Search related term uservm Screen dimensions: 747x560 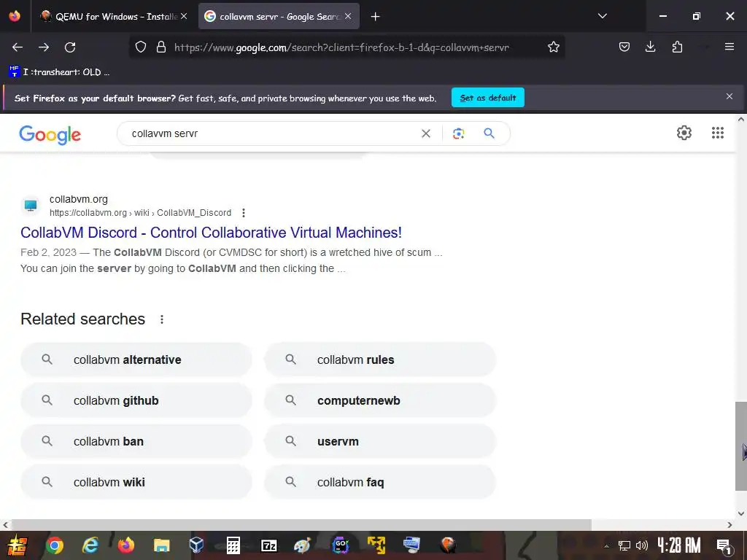(380, 441)
